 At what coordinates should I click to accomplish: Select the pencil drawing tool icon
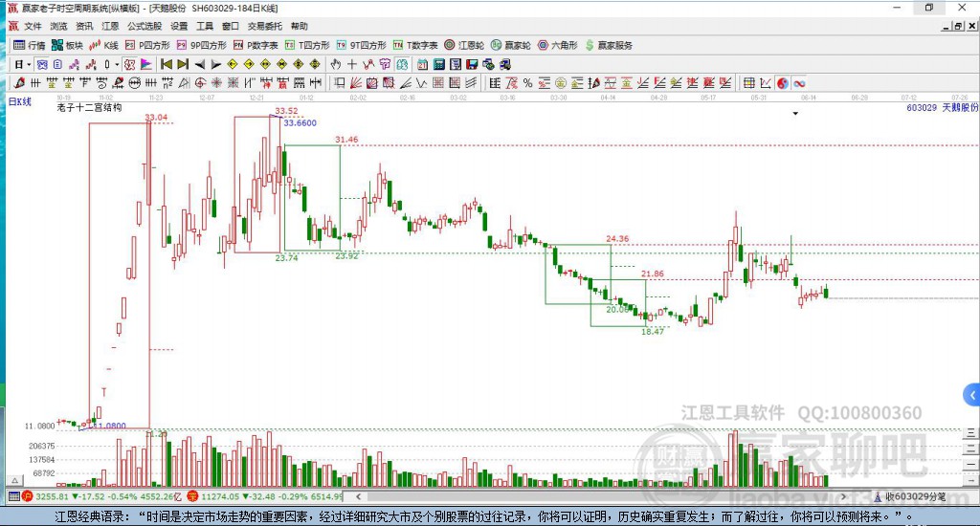19,83
